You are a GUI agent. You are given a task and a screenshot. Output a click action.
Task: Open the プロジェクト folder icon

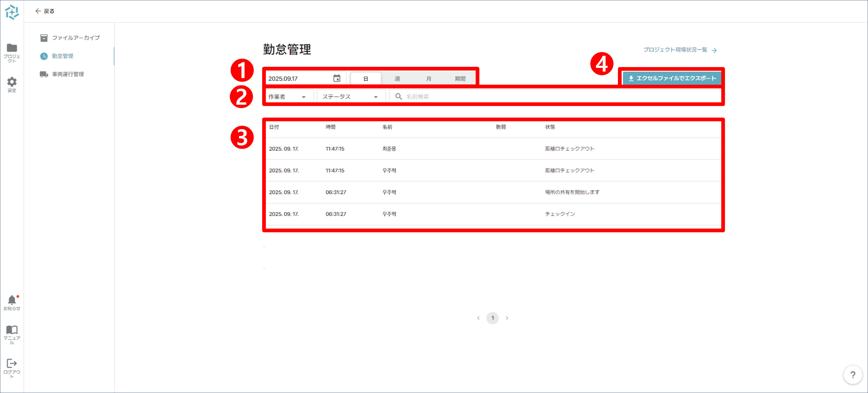(12, 48)
